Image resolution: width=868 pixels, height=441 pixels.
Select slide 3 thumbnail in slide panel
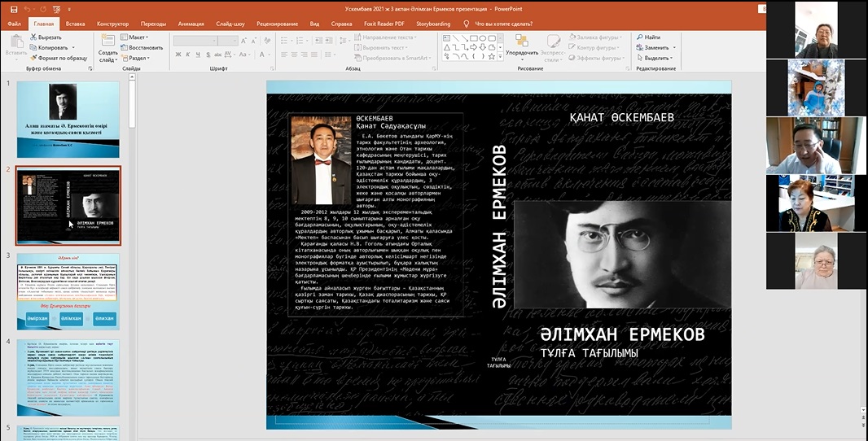coord(68,289)
